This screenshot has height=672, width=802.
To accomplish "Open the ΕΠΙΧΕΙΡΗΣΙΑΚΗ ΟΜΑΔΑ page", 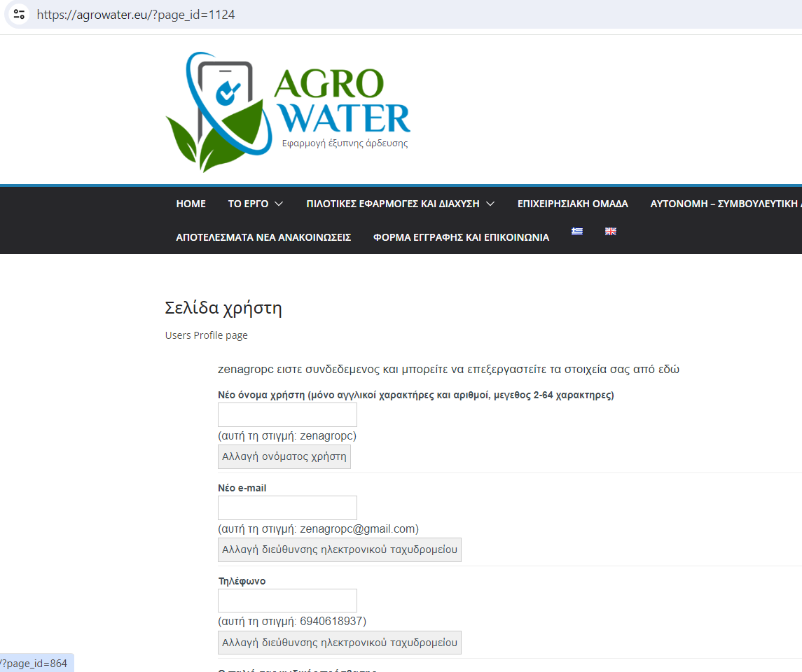I will click(572, 204).
